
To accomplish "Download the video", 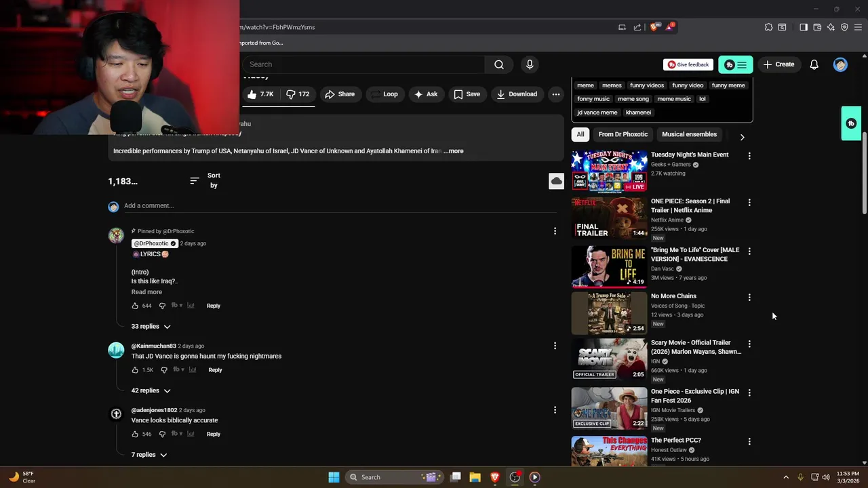I will click(x=517, y=94).
